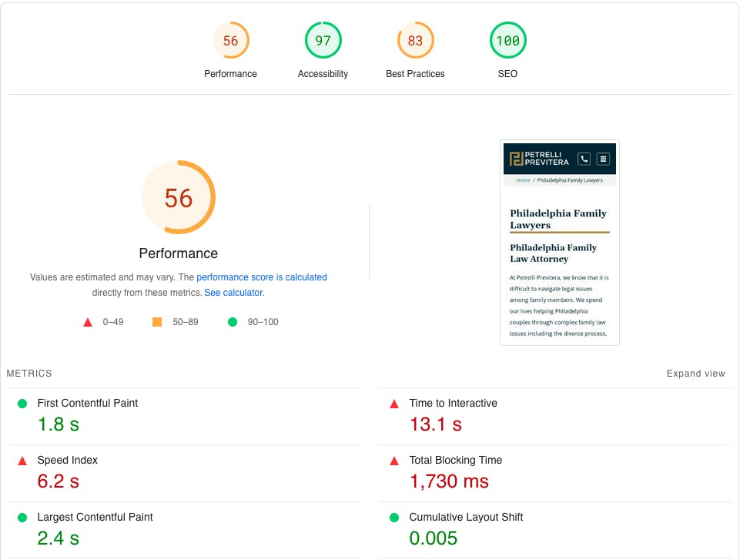Click the Best Practices gauge showing 83
The width and height of the screenshot is (740, 560).
coord(415,40)
